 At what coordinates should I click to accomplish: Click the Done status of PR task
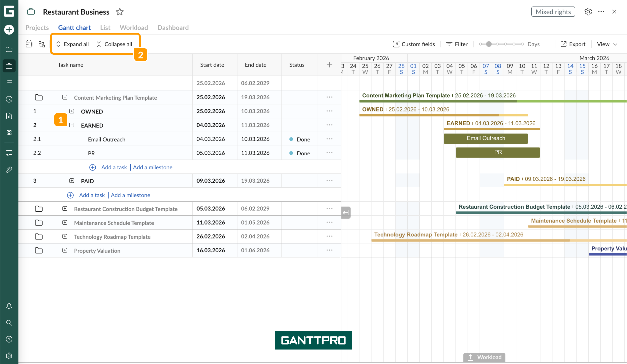(300, 153)
